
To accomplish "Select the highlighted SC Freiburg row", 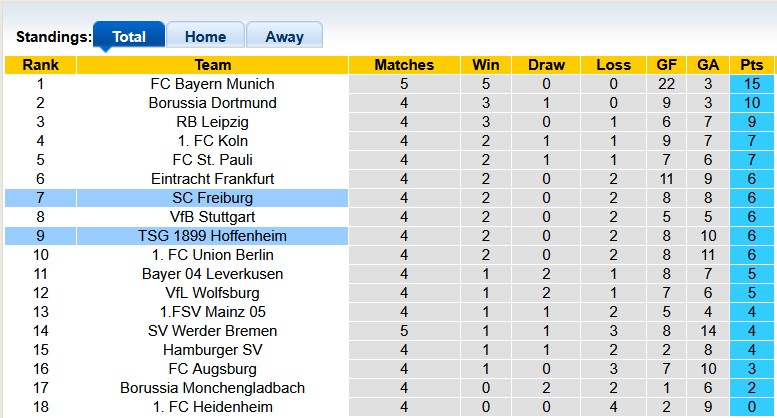I will click(212, 198).
